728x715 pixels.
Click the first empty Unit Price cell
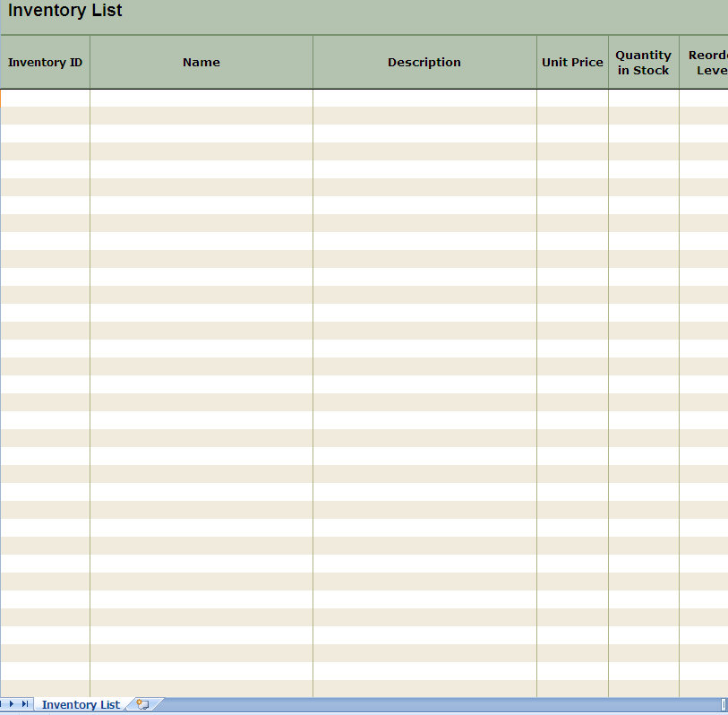(x=572, y=96)
